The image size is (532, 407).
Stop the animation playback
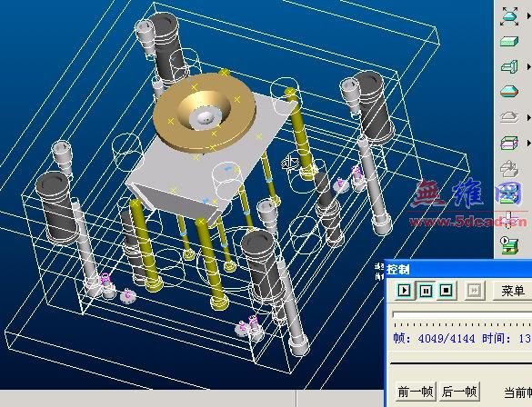[446, 291]
